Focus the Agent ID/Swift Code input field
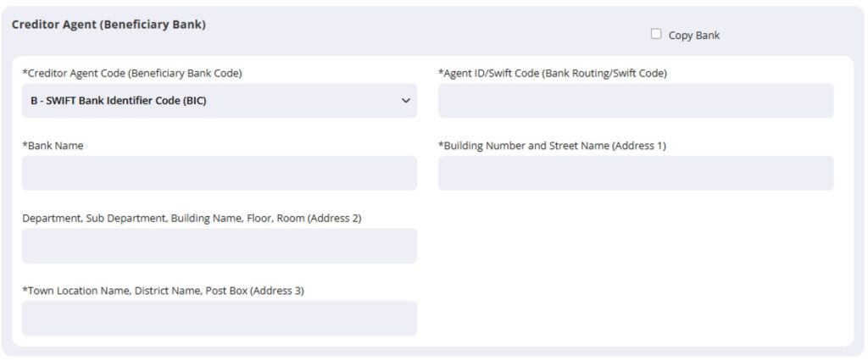 click(635, 101)
